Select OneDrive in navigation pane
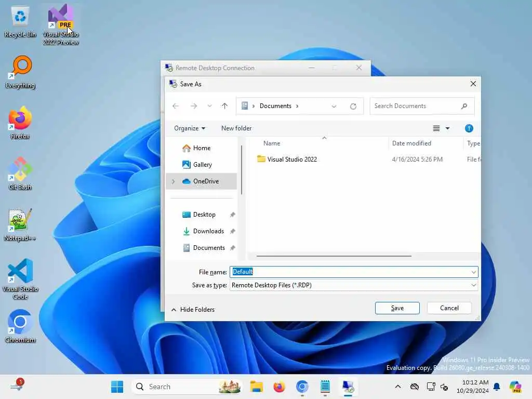Viewport: 532px width, 399px height. (202, 181)
